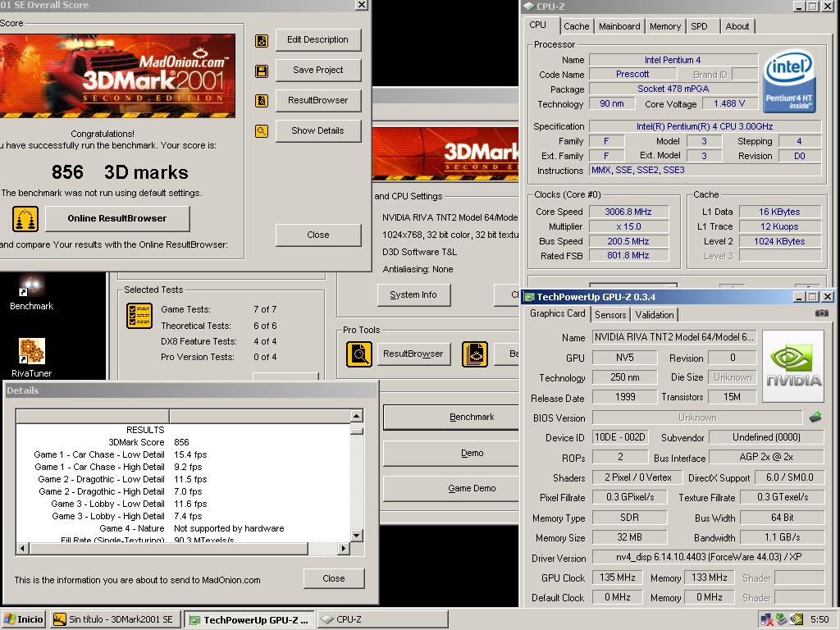
Task: Click 'Game 4 - Nature' result row
Action: (x=182, y=529)
